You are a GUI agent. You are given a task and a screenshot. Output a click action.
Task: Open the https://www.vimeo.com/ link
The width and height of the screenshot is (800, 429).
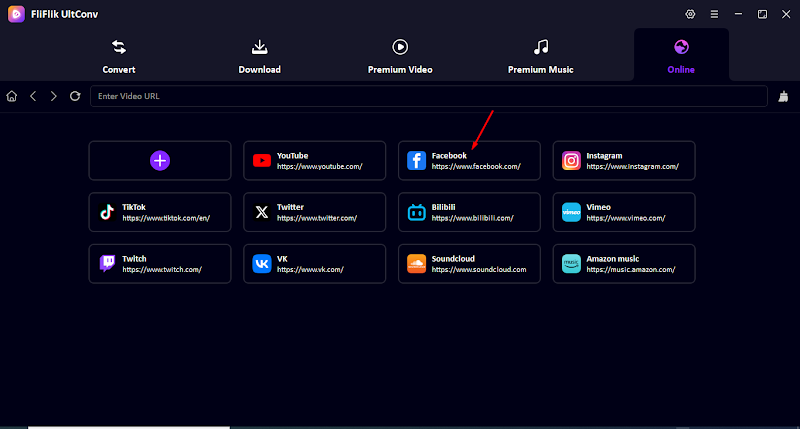[626, 218]
